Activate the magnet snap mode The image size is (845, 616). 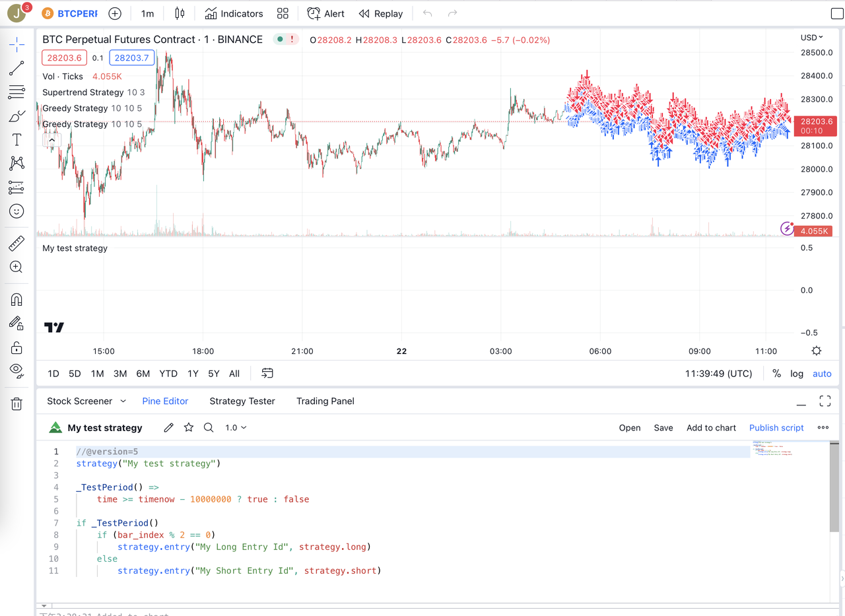point(17,299)
